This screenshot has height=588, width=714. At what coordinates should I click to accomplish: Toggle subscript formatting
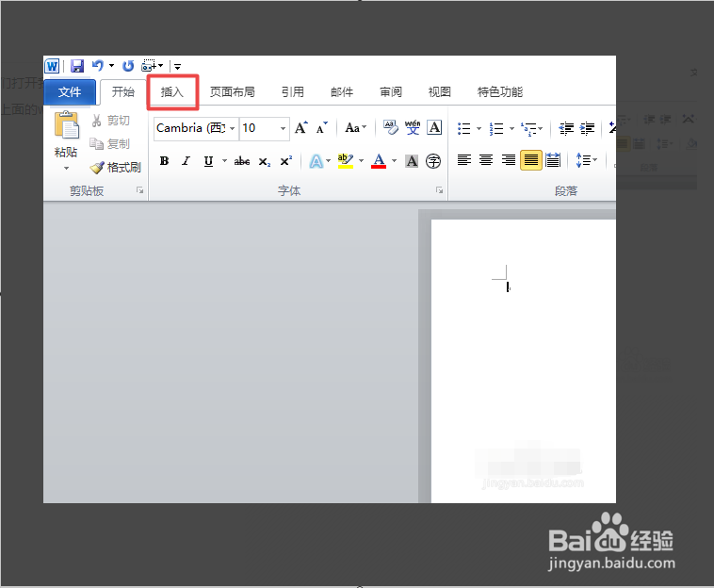click(x=265, y=161)
